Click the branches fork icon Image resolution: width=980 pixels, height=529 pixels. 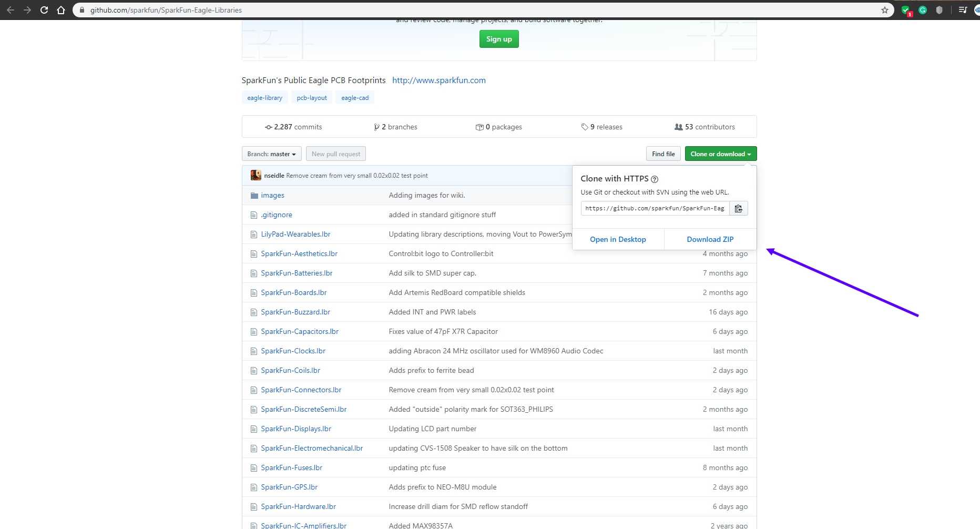[x=376, y=127]
